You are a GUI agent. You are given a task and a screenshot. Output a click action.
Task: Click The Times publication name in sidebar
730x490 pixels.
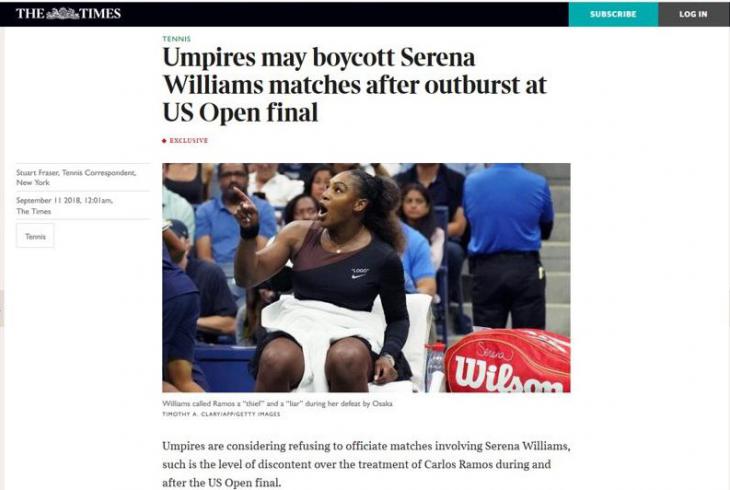click(34, 211)
